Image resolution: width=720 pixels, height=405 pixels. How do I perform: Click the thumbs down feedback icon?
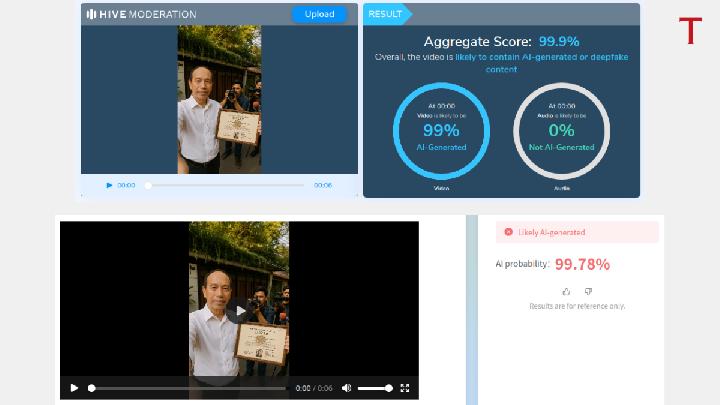point(588,291)
